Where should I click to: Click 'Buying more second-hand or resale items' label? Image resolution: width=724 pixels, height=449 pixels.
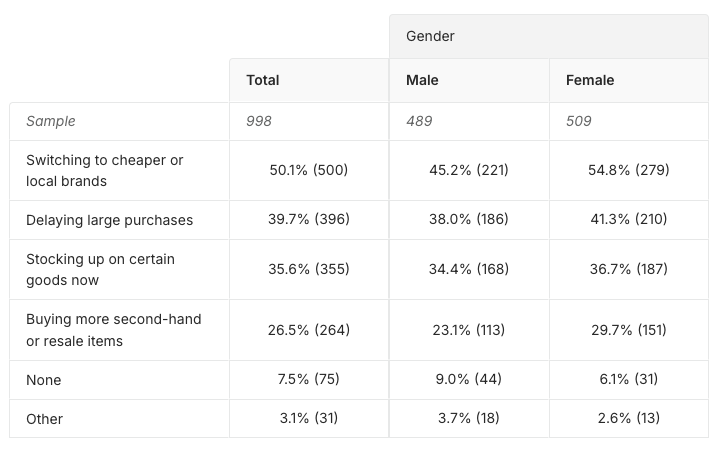click(x=113, y=330)
